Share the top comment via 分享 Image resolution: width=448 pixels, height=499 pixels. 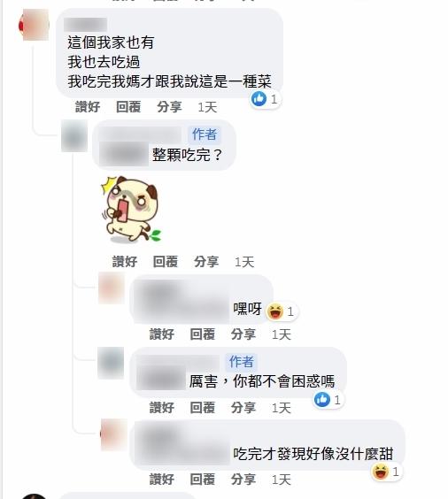[x=169, y=107]
